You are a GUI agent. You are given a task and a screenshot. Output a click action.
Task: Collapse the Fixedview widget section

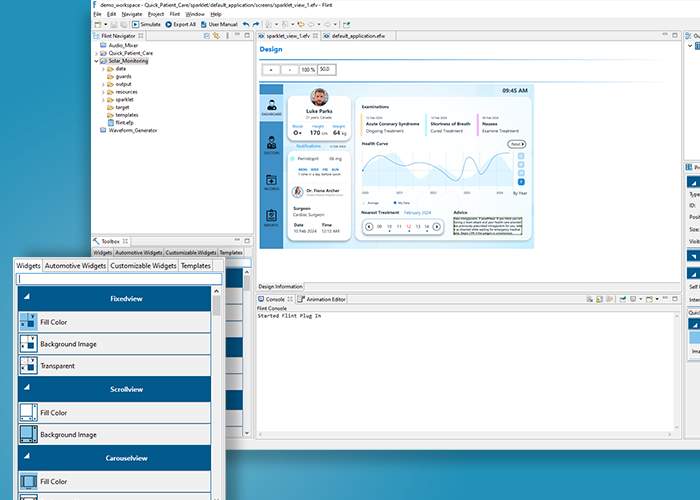pos(27,298)
